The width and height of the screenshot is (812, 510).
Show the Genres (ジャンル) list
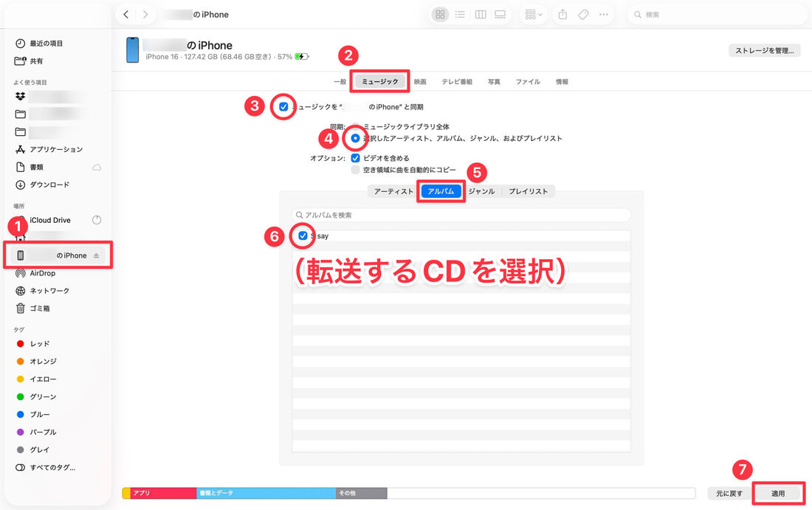(481, 191)
